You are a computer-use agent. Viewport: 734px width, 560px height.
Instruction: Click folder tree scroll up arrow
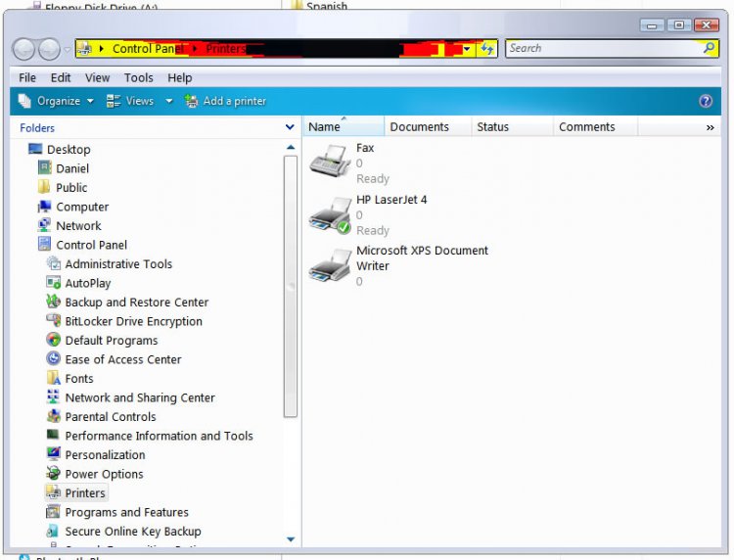point(291,148)
